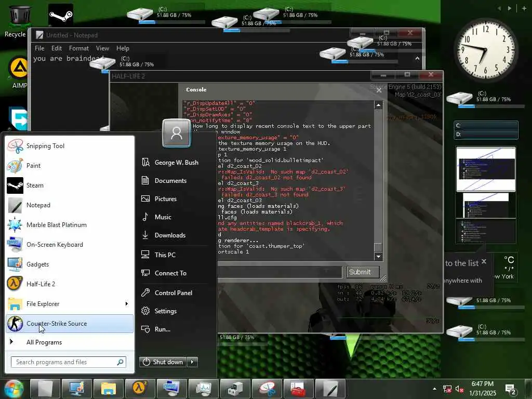The image size is (532, 399).
Task: Select the C: drive in drives gadget
Action: click(486, 126)
